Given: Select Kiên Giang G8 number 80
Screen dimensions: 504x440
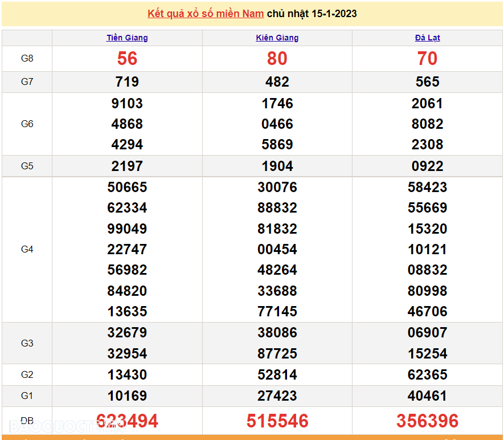Looking at the screenshot, I should 277,59.
